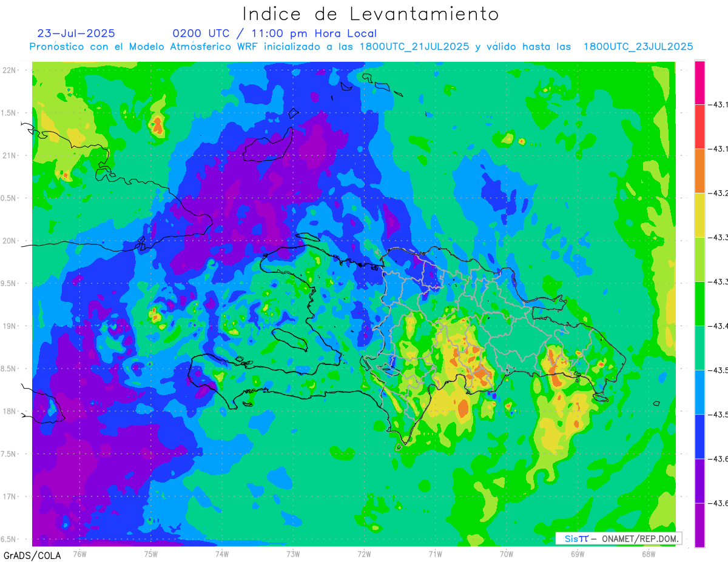Click the "0200 UTC / 11:00 pm Hora Local" time
The width and height of the screenshot is (728, 562).
tap(274, 33)
